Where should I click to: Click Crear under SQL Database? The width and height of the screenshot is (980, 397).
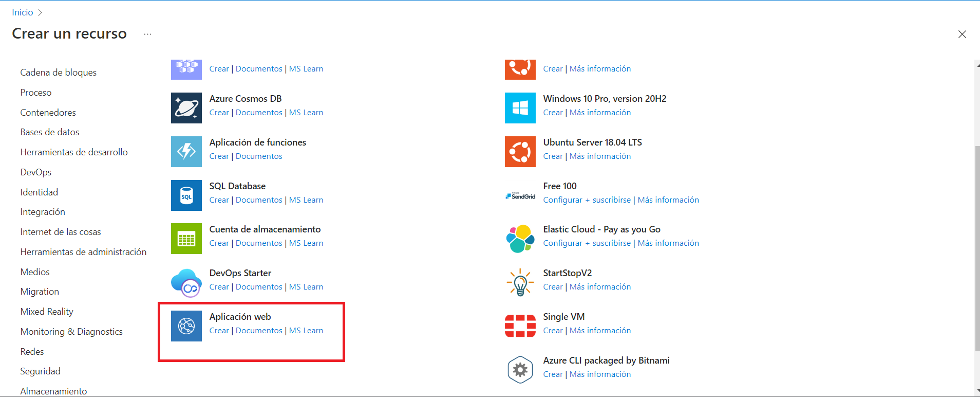219,200
